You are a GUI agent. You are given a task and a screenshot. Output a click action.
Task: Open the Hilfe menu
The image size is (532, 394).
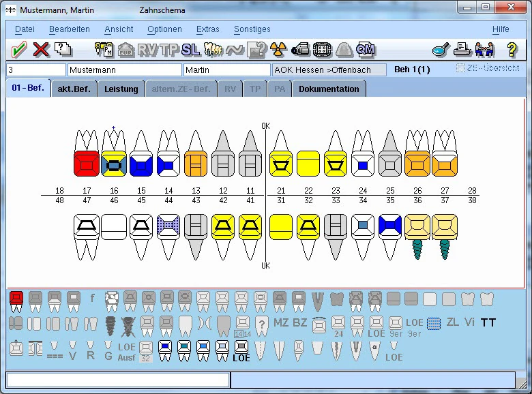coord(501,29)
